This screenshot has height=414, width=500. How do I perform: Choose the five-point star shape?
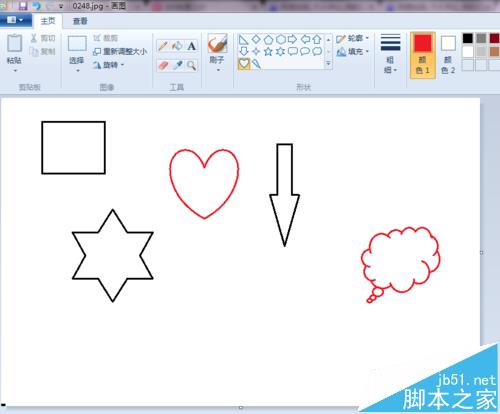[x=268, y=51]
